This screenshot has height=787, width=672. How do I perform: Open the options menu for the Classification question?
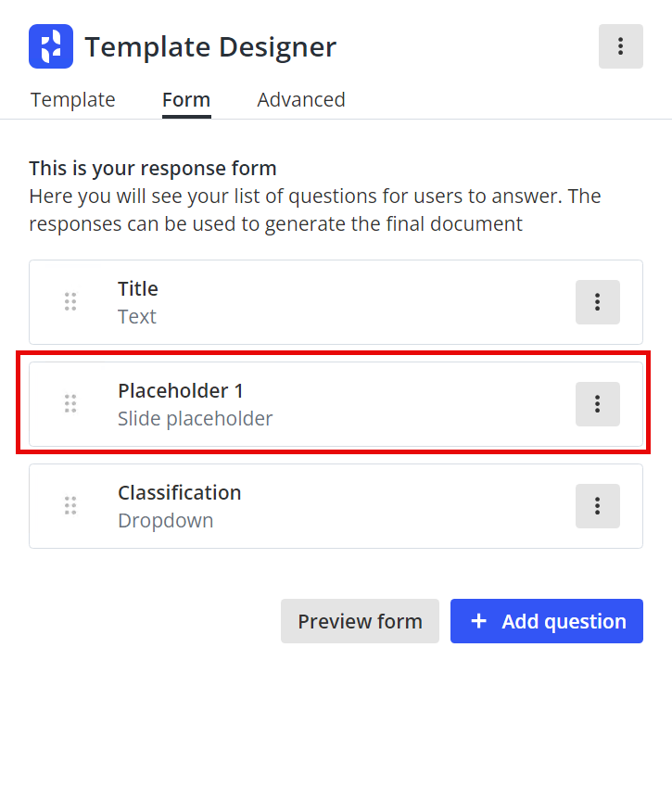[x=597, y=506]
